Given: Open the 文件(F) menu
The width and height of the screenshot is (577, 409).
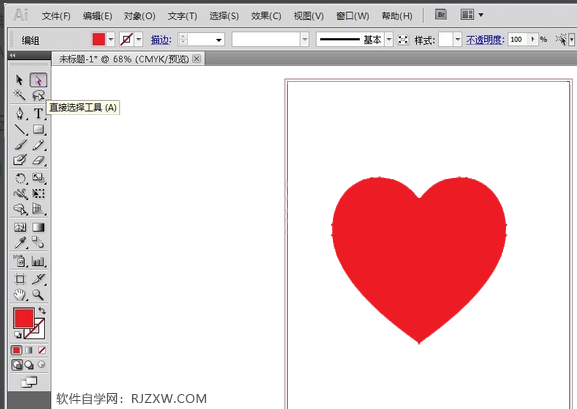Looking at the screenshot, I should (x=56, y=16).
